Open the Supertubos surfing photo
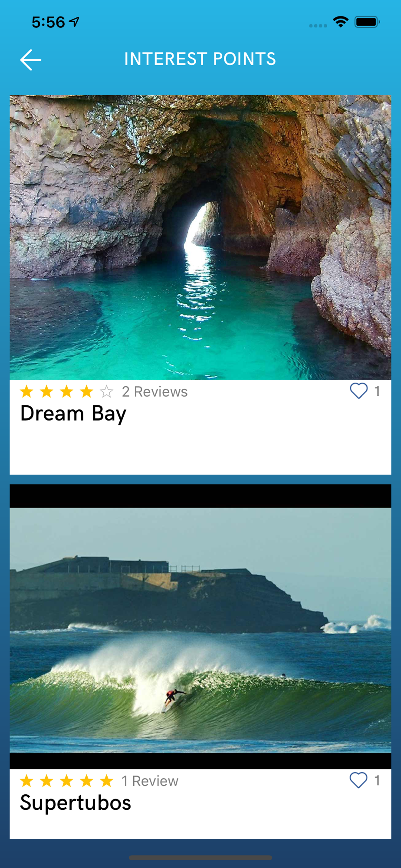 pyautogui.click(x=200, y=627)
